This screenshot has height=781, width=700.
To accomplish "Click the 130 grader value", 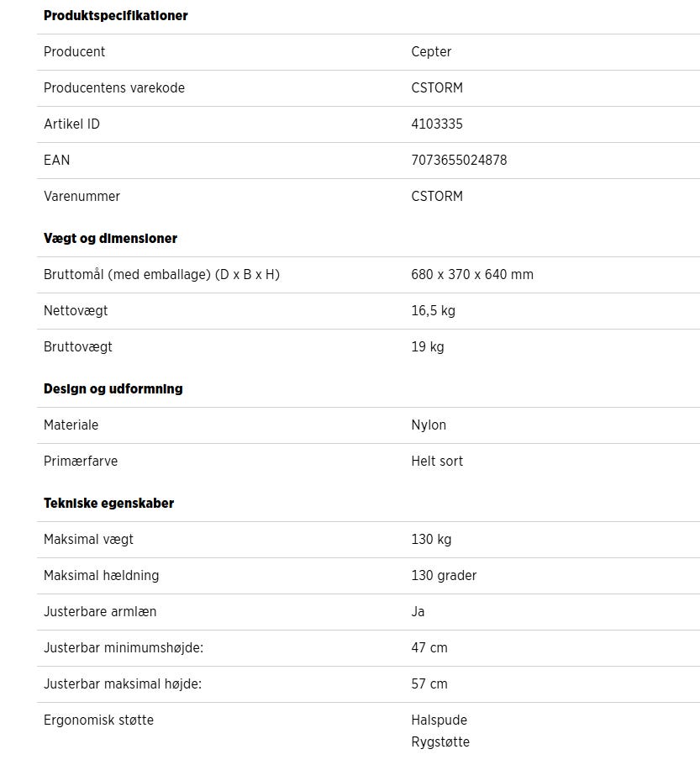I will 444,576.
